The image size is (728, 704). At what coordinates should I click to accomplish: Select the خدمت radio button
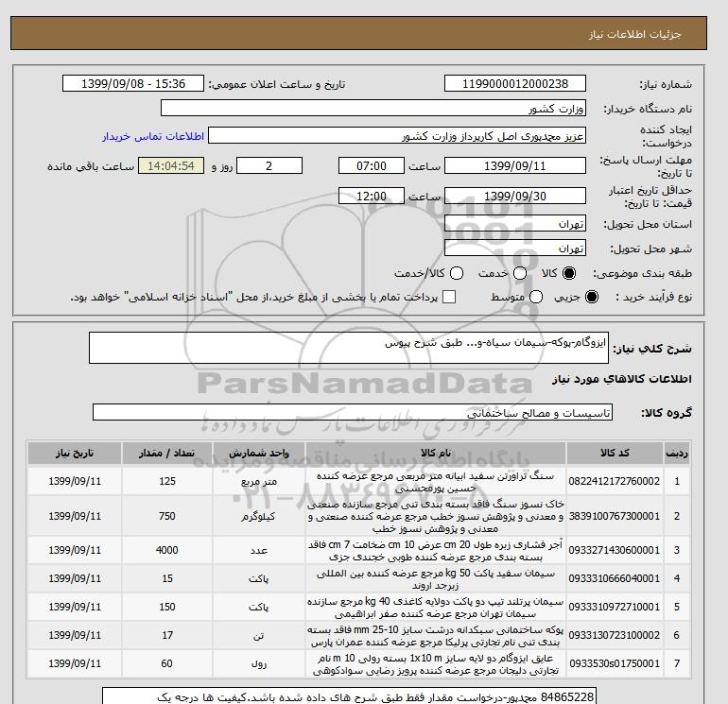pos(520,273)
